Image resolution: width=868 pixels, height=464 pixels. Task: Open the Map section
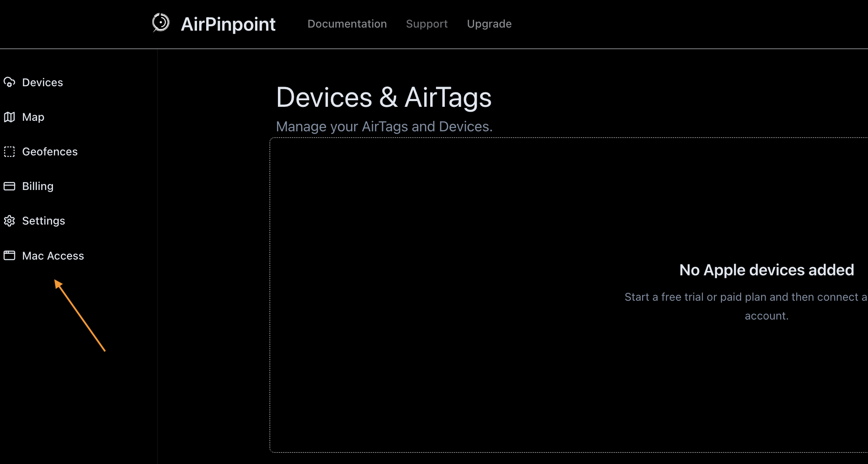pyautogui.click(x=33, y=117)
